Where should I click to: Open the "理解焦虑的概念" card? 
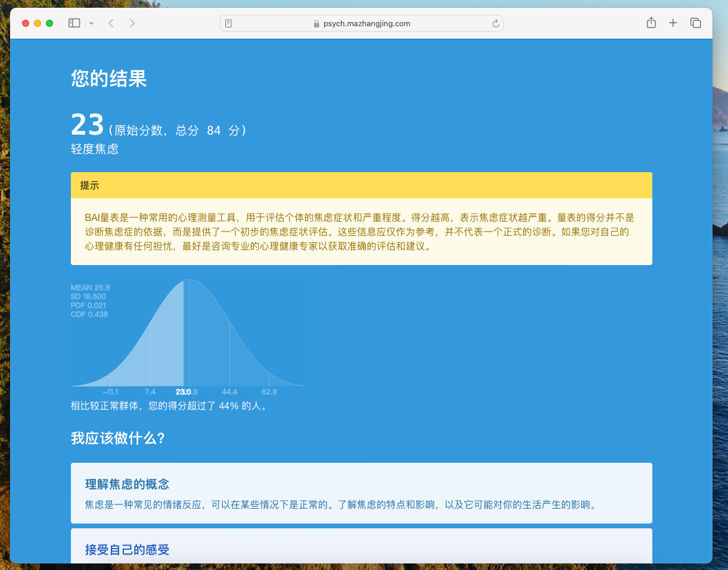pyautogui.click(x=361, y=493)
